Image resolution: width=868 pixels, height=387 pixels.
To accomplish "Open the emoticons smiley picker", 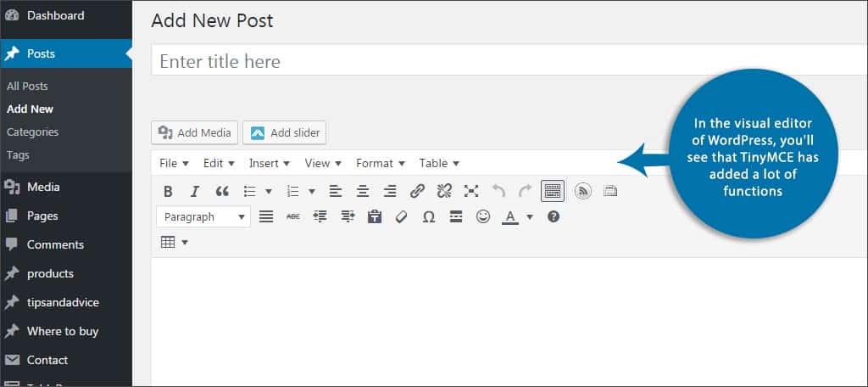I will click(483, 217).
